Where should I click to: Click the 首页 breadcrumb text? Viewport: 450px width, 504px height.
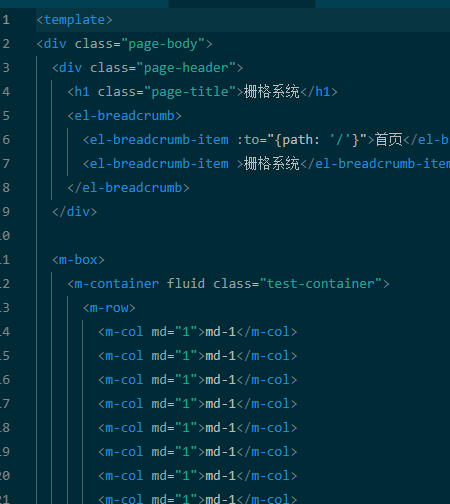coord(389,140)
